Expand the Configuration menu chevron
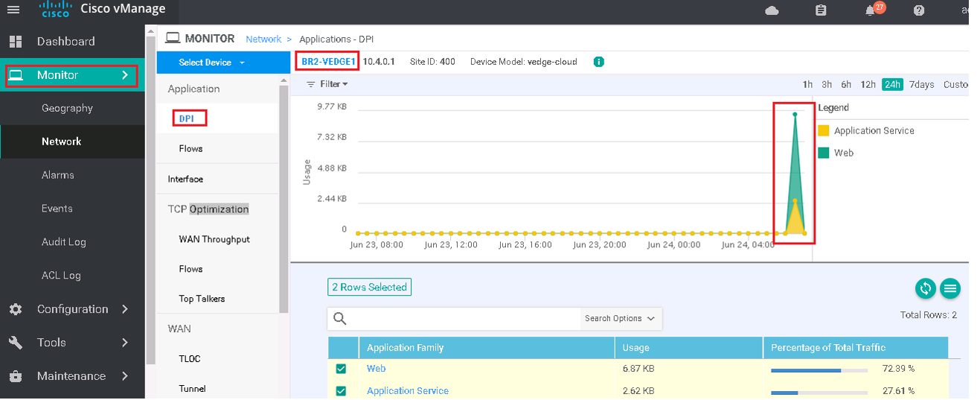 (x=125, y=309)
